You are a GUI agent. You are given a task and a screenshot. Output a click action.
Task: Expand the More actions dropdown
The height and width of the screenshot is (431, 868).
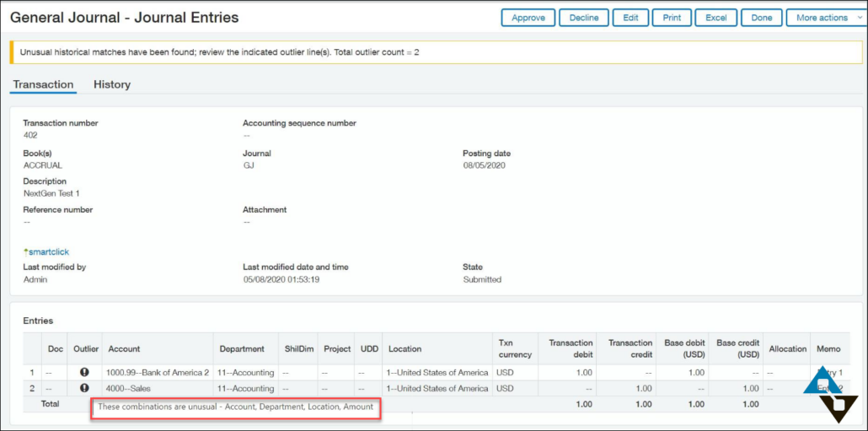point(827,18)
